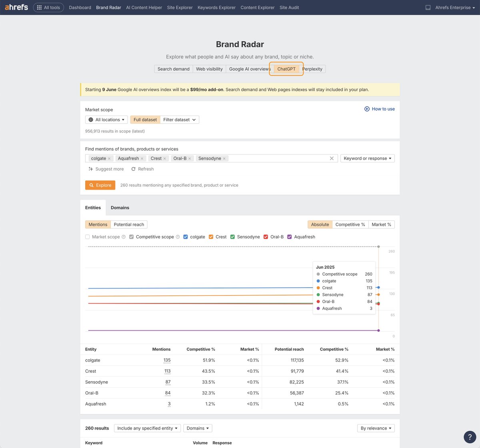Open Brand Radar in top navigation
This screenshot has height=448, width=480.
click(x=108, y=8)
